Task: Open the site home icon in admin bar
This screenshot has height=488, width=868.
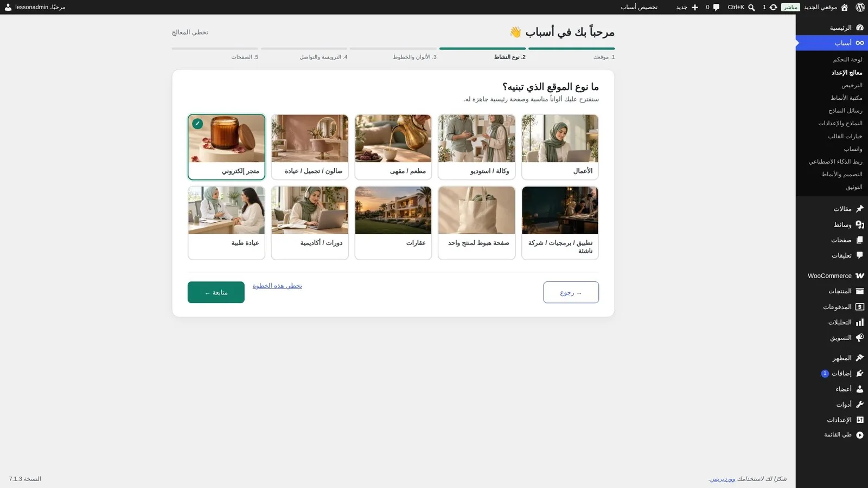Action: coord(844,7)
